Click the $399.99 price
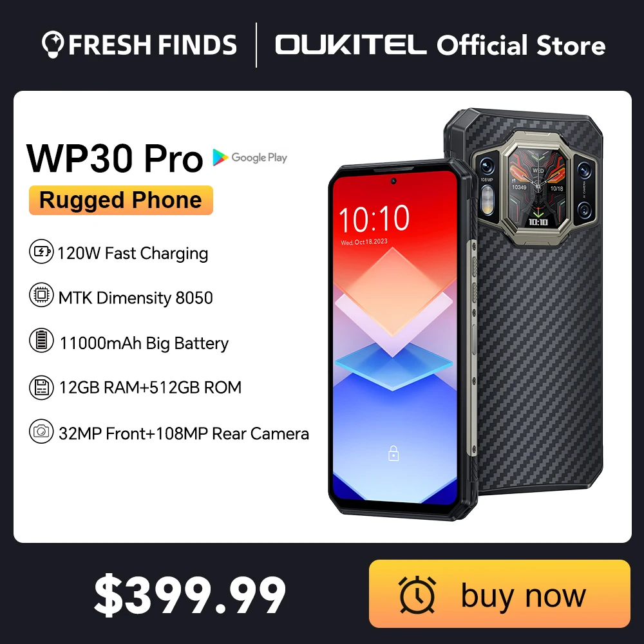Screen dimensions: 644x644 tap(190, 594)
